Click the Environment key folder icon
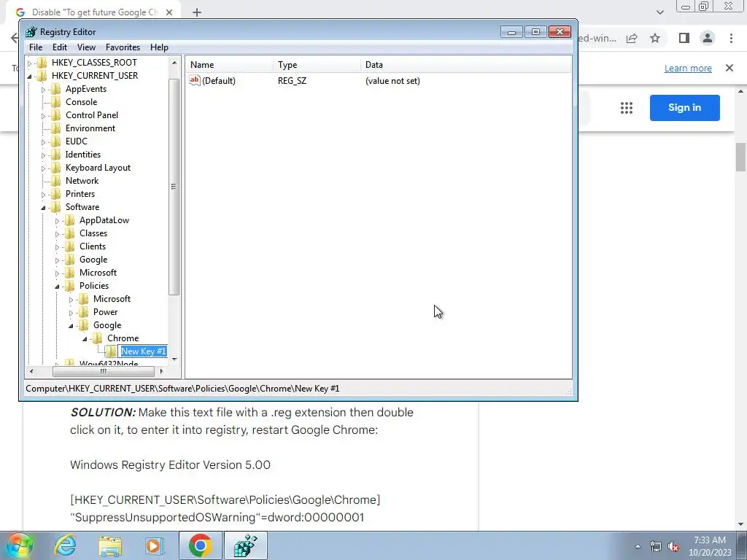This screenshot has width=747, height=560. 55,128
